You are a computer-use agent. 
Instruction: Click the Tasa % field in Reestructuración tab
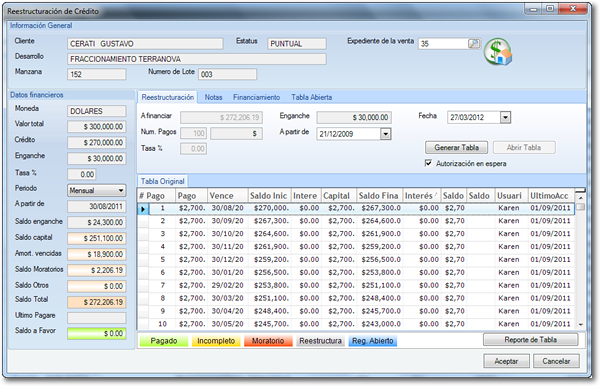click(194, 148)
